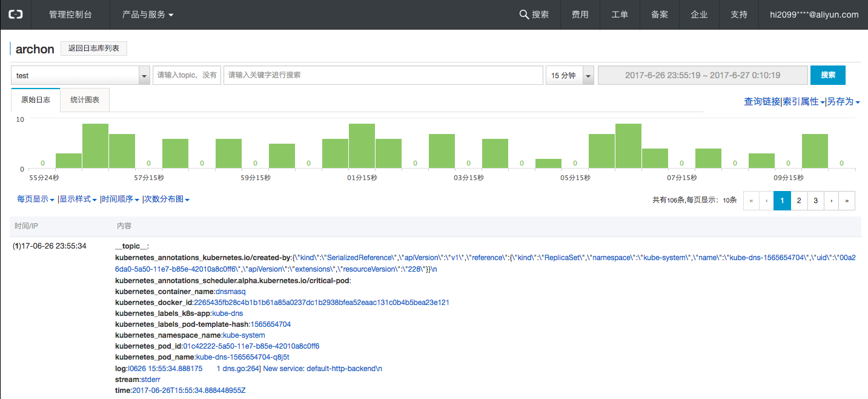
Task: Click the keyword search input field
Action: click(x=383, y=75)
